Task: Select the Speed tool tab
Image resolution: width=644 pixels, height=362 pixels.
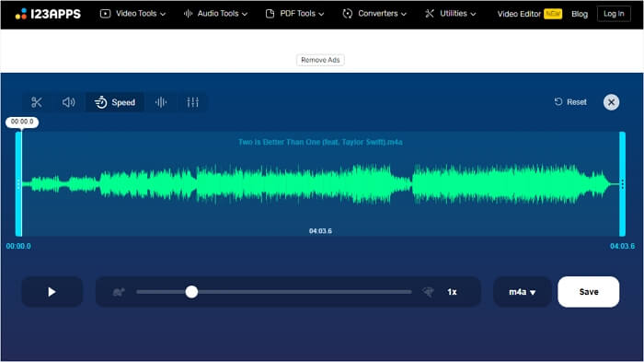Action: 115,102
